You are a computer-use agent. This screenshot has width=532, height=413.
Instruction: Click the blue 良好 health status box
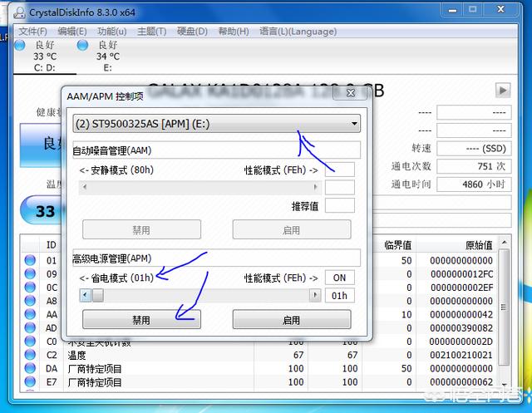[x=40, y=143]
